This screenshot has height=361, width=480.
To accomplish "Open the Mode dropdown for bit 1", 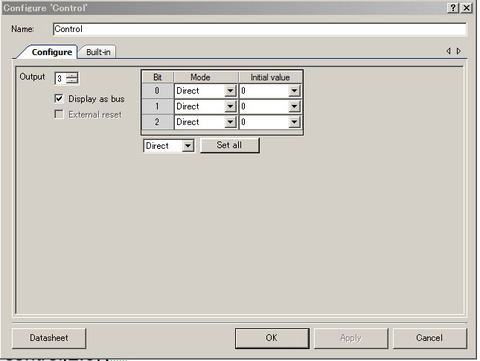I will coord(230,106).
